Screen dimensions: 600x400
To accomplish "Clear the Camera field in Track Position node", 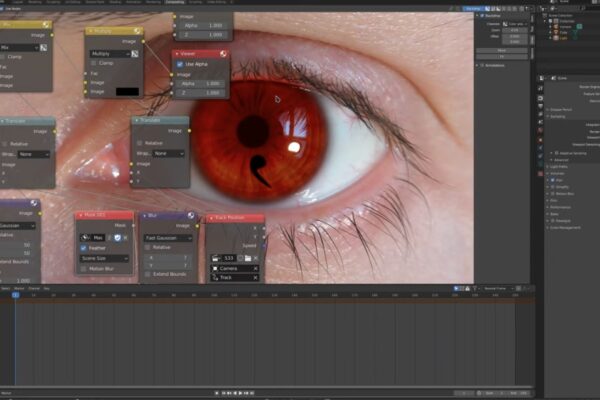I will pyautogui.click(x=255, y=269).
